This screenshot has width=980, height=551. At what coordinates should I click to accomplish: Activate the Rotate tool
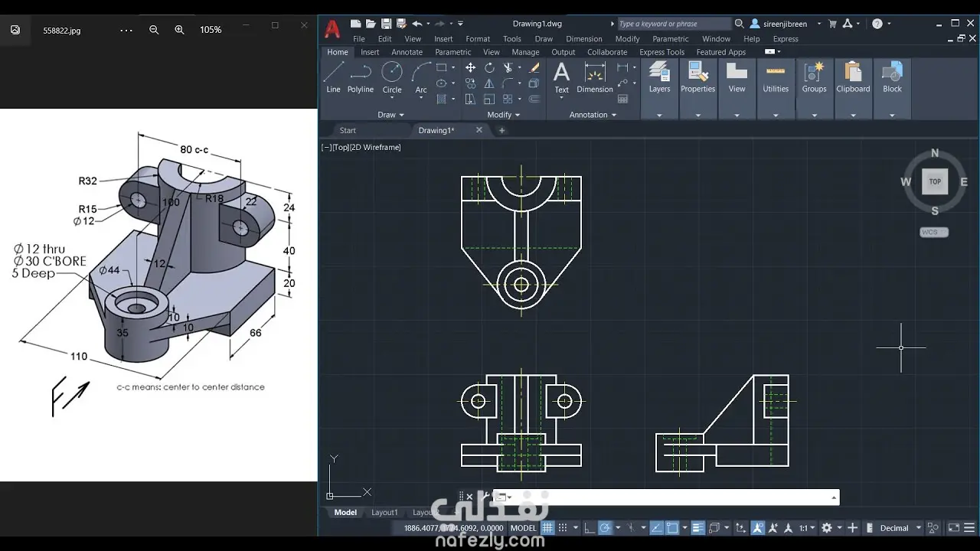coord(489,68)
